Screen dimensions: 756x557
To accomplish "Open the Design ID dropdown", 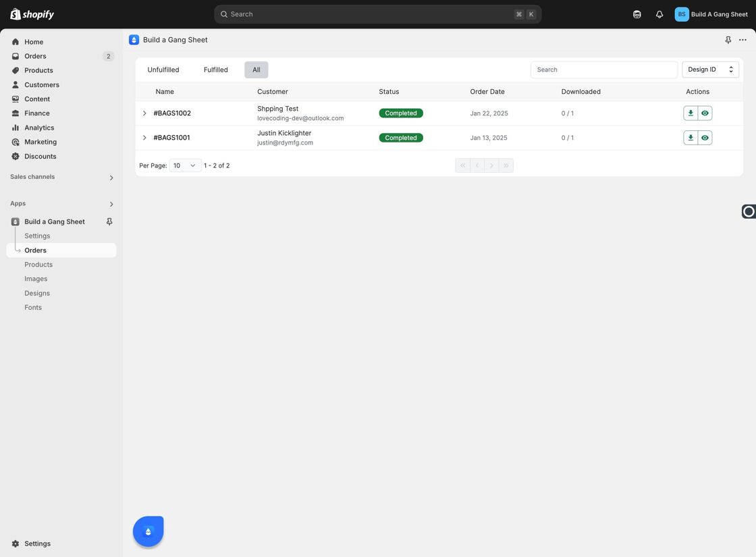I will coord(710,70).
